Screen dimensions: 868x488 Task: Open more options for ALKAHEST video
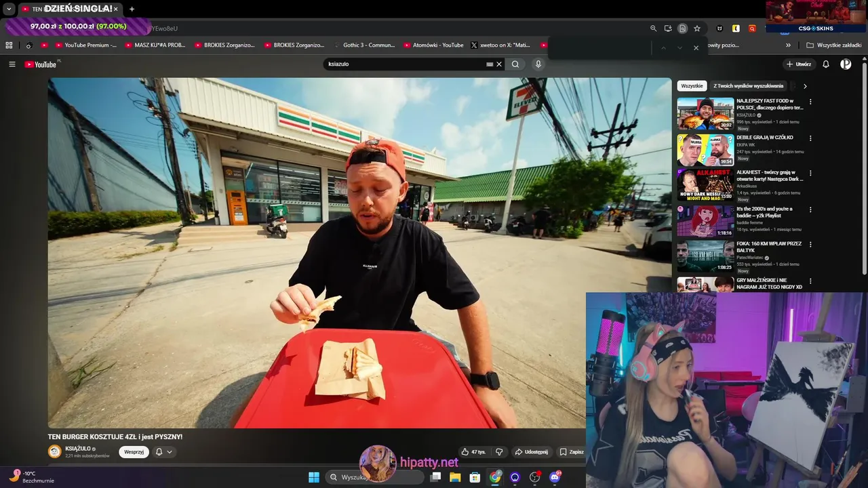coord(810,173)
